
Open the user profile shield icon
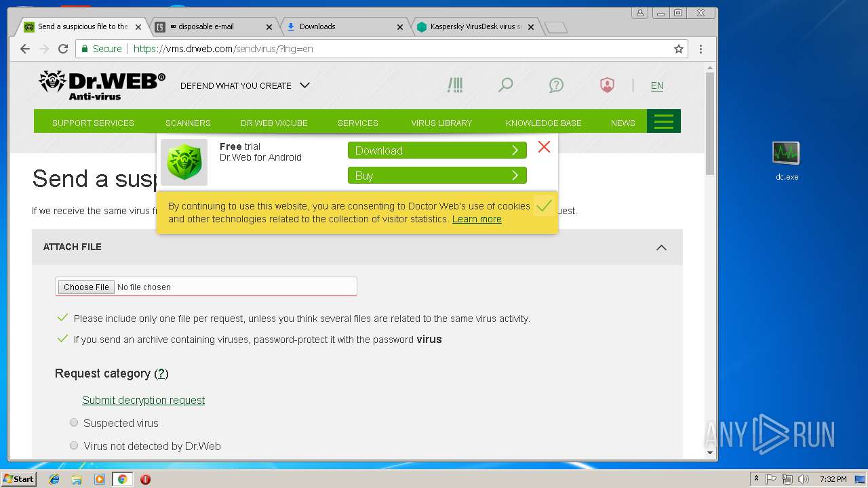click(607, 85)
